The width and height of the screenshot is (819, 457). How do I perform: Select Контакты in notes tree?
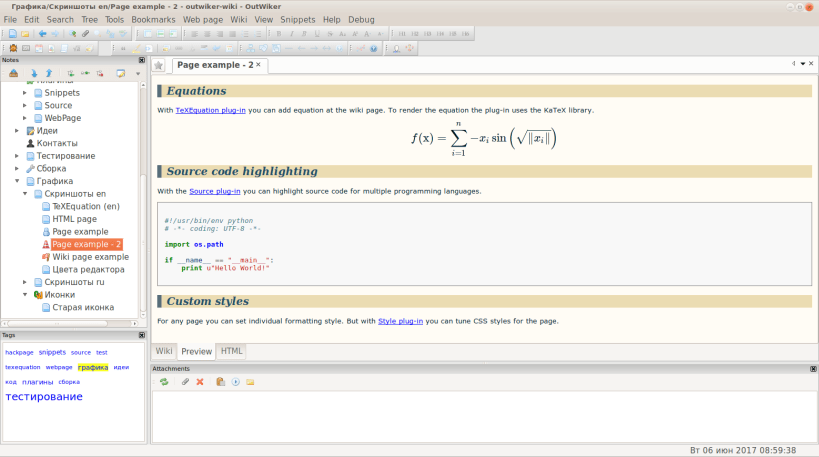(57, 143)
